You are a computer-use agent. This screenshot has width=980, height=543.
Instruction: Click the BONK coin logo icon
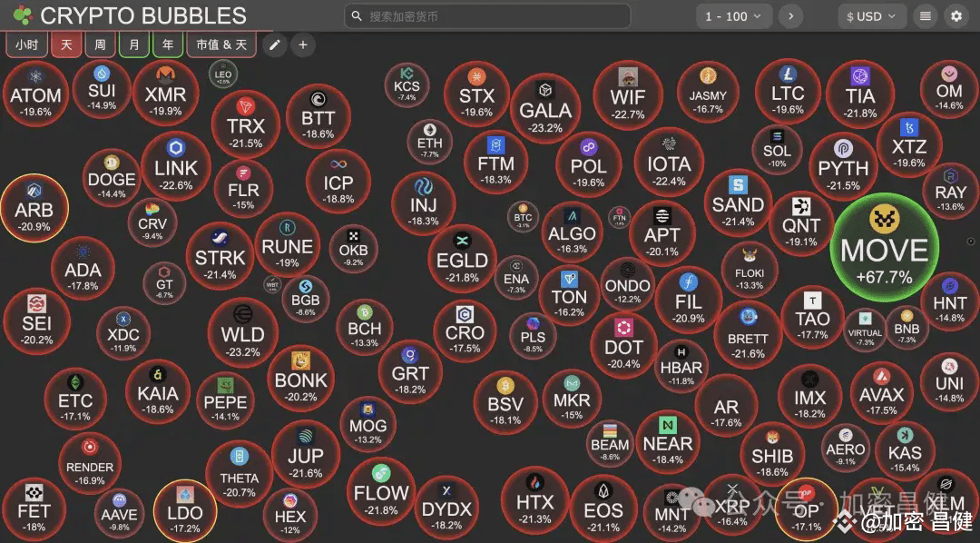pos(300,360)
